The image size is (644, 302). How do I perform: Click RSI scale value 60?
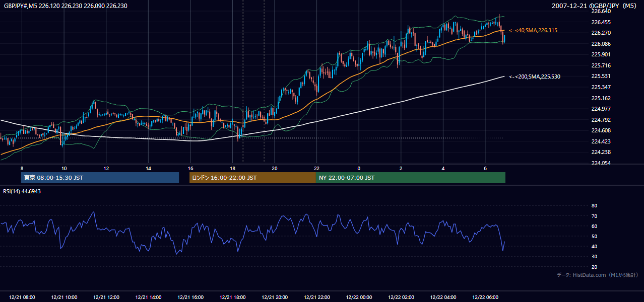(594, 226)
